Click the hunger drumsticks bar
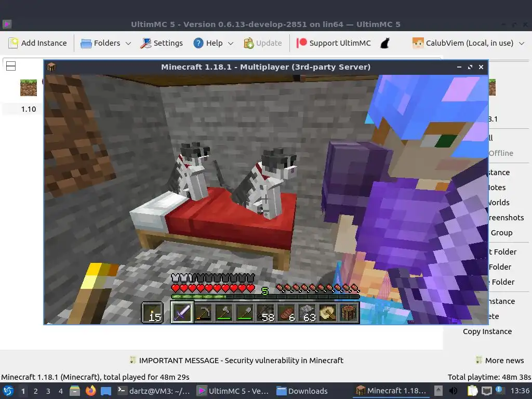Viewport: 532px width, 399px height. coord(317,288)
